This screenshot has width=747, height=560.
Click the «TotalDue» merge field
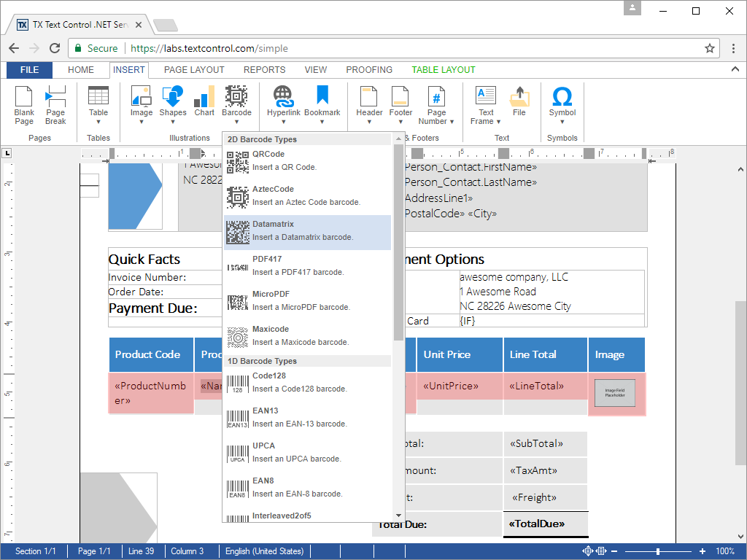[x=537, y=524]
